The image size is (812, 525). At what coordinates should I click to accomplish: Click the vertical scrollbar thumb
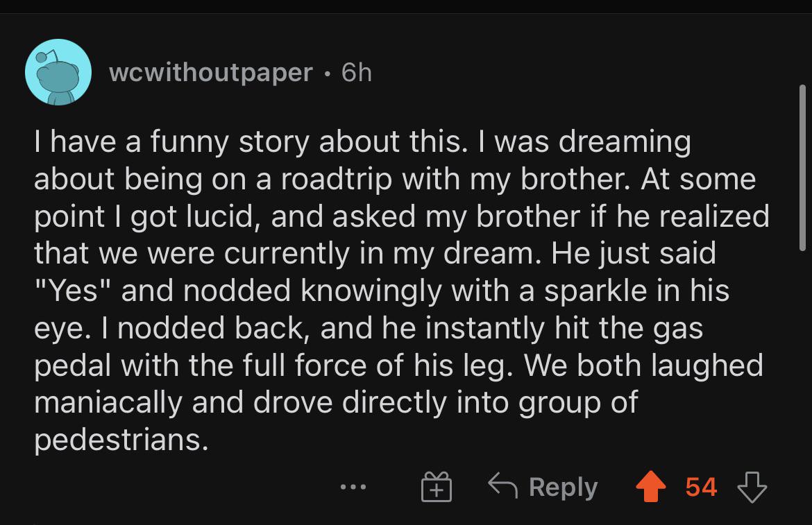click(x=804, y=166)
